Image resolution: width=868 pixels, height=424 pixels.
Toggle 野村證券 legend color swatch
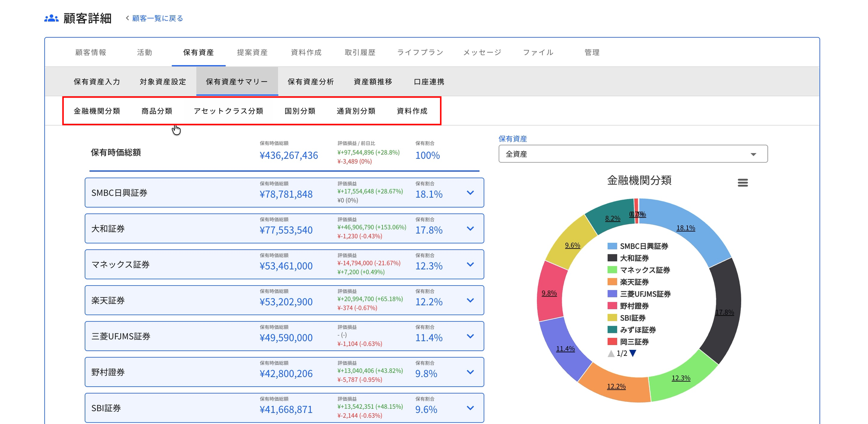coord(612,306)
